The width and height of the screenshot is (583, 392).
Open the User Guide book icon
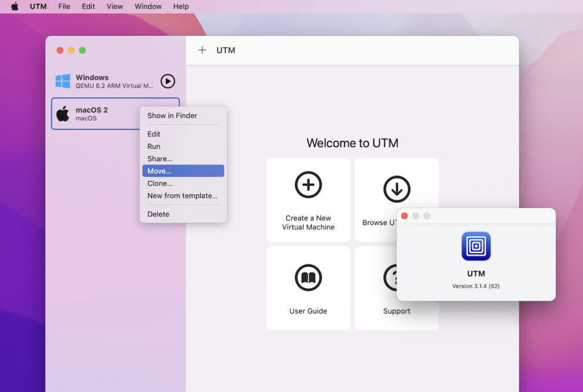[x=308, y=277]
